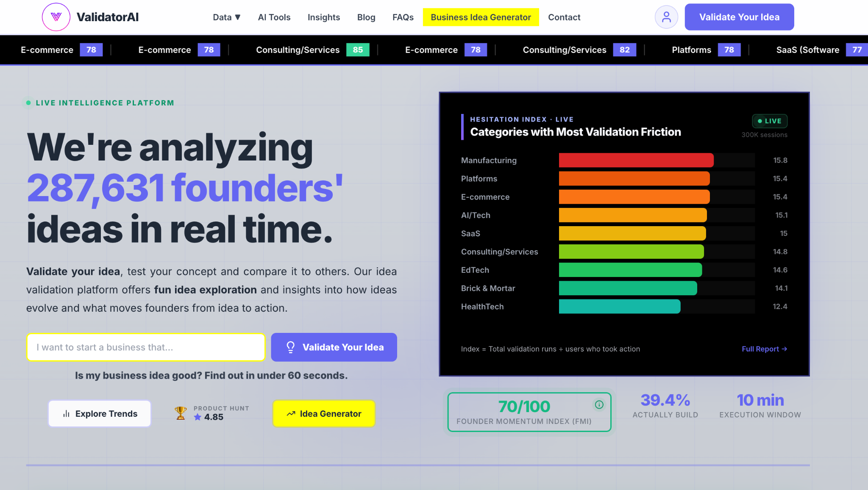This screenshot has width=868, height=490.
Task: Click the Platforms 78 ticker item
Action: pos(706,50)
